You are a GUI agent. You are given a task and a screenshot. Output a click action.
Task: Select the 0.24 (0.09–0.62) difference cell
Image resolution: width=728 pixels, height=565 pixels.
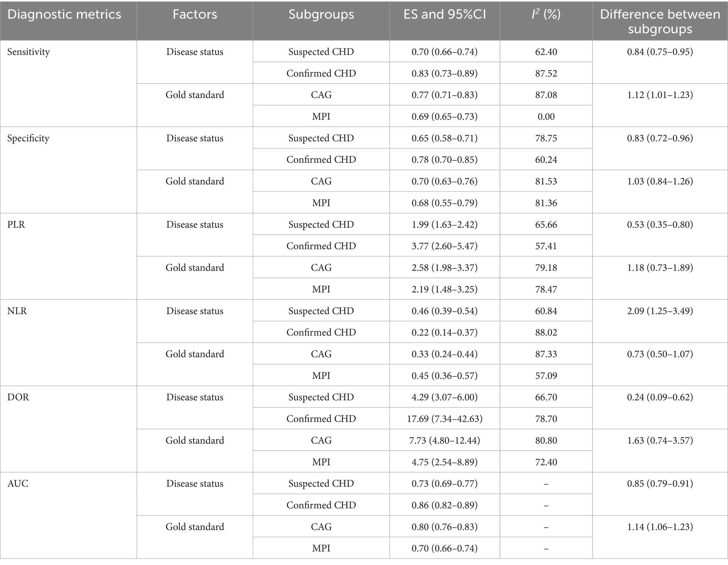coord(660,397)
